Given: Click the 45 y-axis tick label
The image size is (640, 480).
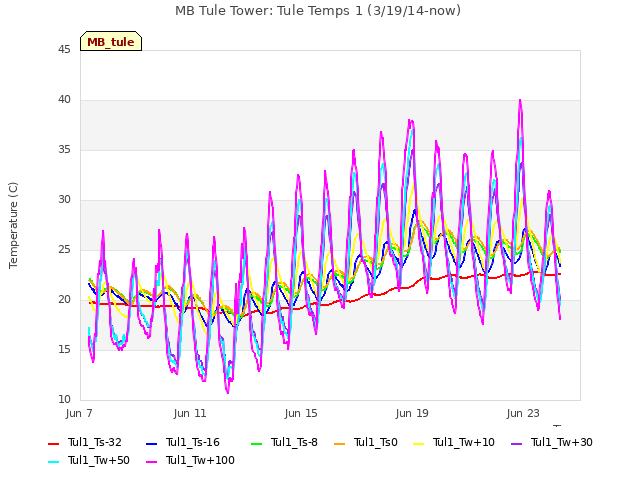Looking at the screenshot, I should coord(64,49).
